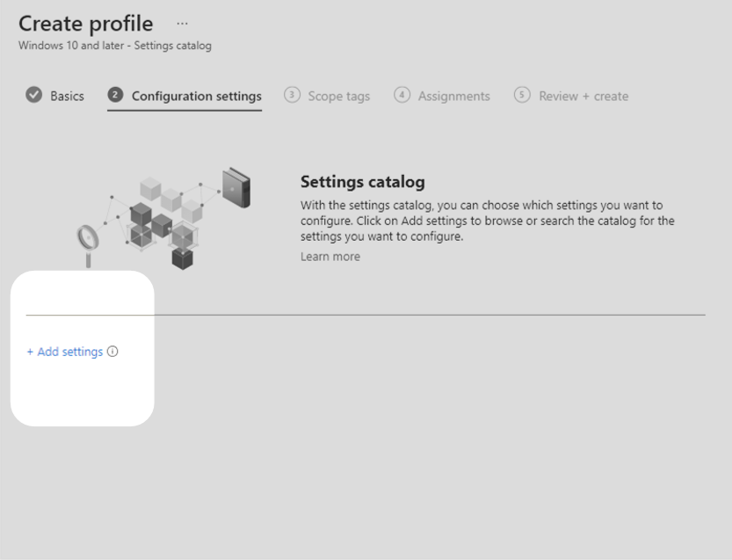Go back to the Basics tab
Screen dimensions: 732x560
pos(67,96)
